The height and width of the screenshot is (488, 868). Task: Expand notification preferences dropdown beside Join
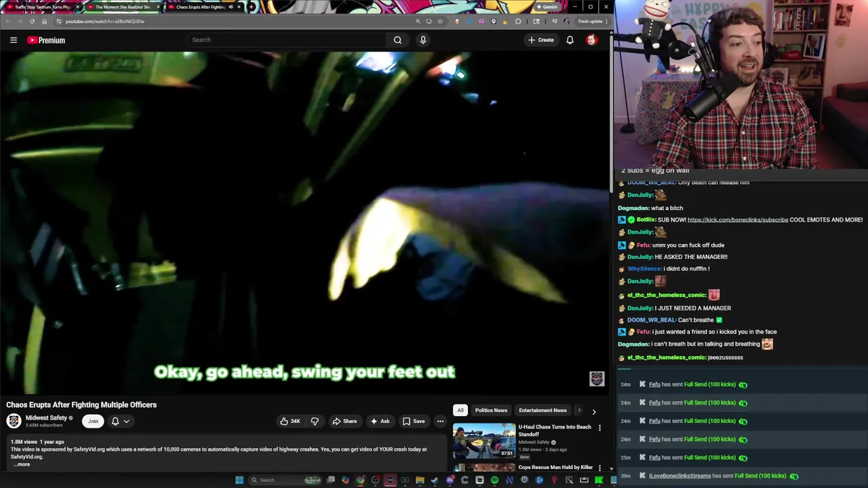point(120,421)
